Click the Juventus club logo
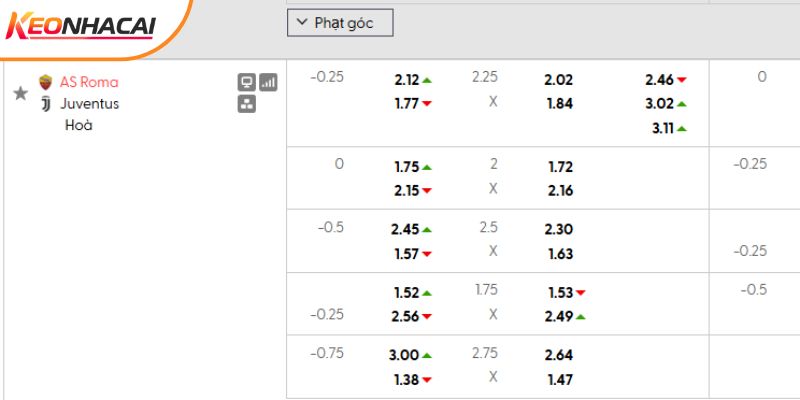This screenshot has height=400, width=800. (45, 103)
